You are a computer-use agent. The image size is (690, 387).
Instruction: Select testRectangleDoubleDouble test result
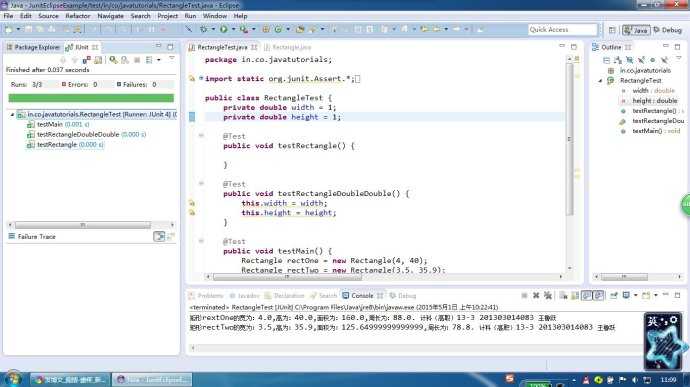pos(78,135)
